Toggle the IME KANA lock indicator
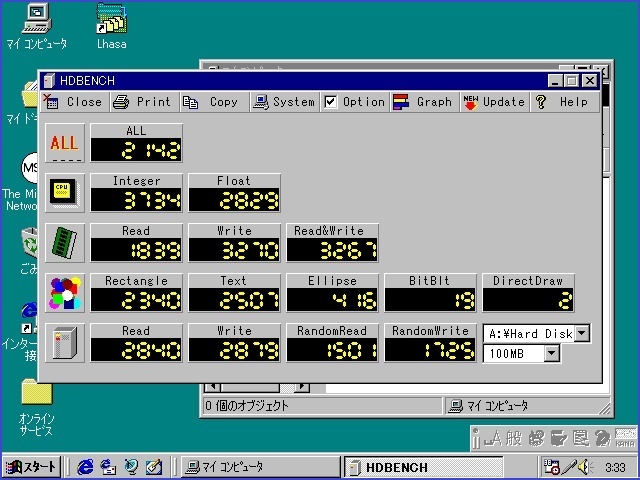 [x=625, y=438]
